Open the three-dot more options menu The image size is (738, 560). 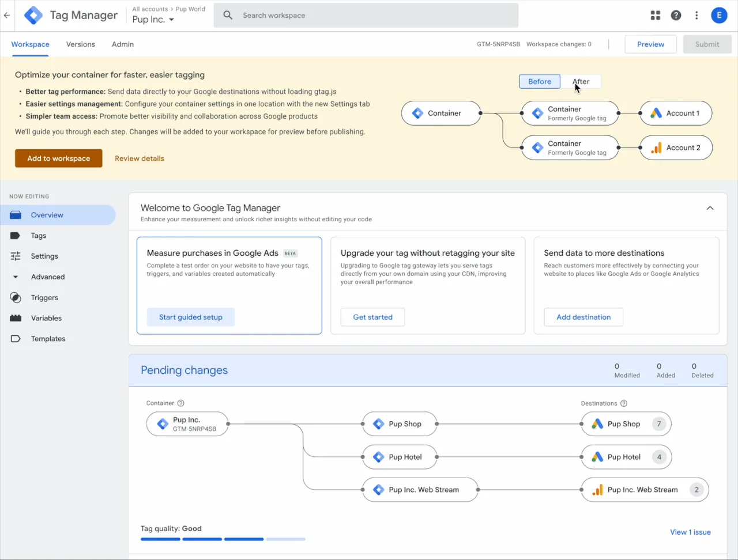(x=696, y=16)
